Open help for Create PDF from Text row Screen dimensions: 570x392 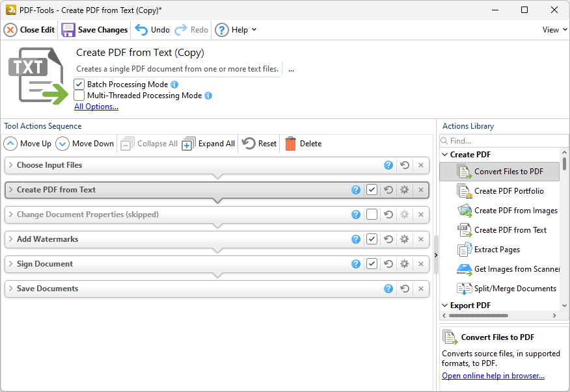coord(356,190)
